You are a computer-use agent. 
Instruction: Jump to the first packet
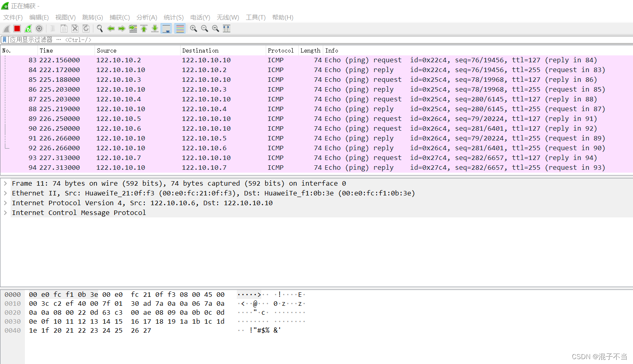tap(144, 29)
